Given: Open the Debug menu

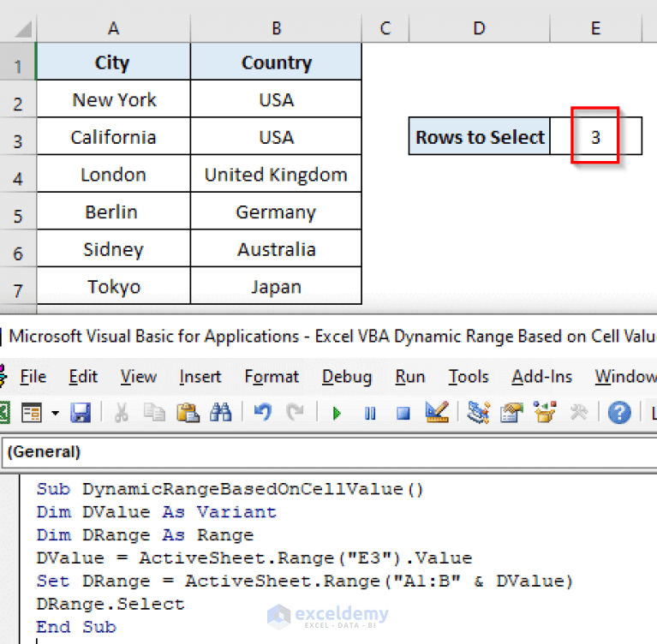Looking at the screenshot, I should pos(347,376).
